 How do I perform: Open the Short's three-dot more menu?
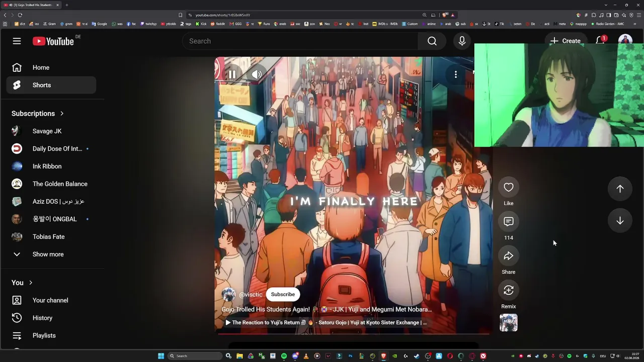pyautogui.click(x=456, y=74)
